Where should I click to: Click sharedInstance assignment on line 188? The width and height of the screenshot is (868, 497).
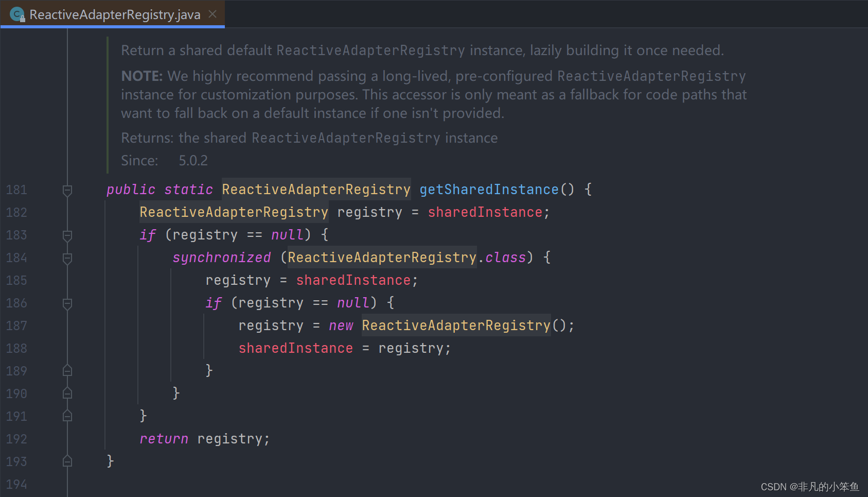[296, 348]
